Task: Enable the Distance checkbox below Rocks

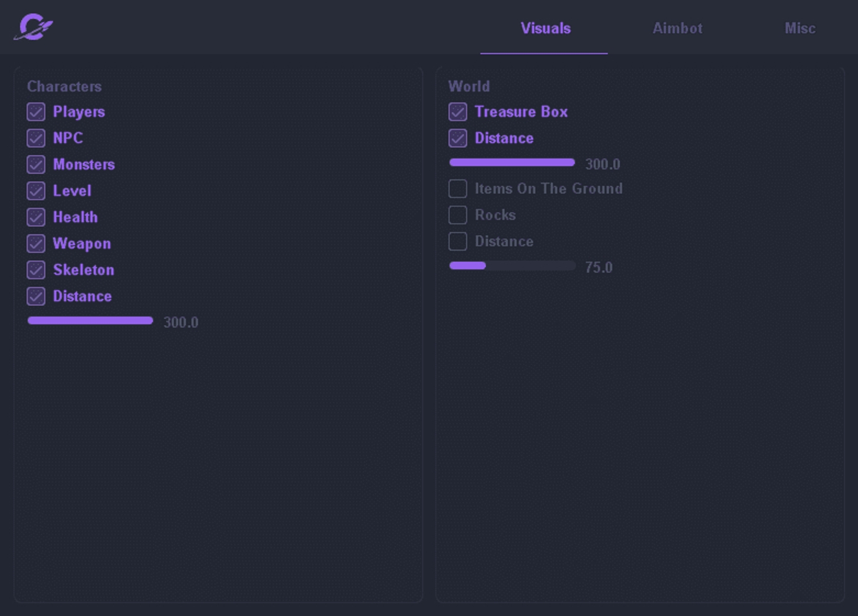Action: [x=457, y=242]
